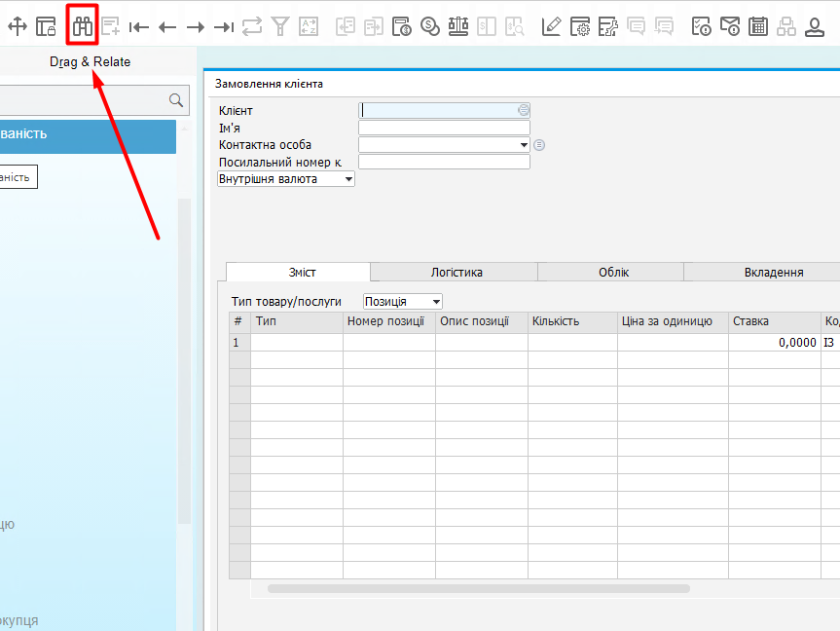Select the Вкладення tab
Viewport: 840px width, 631px height.
pos(773,273)
